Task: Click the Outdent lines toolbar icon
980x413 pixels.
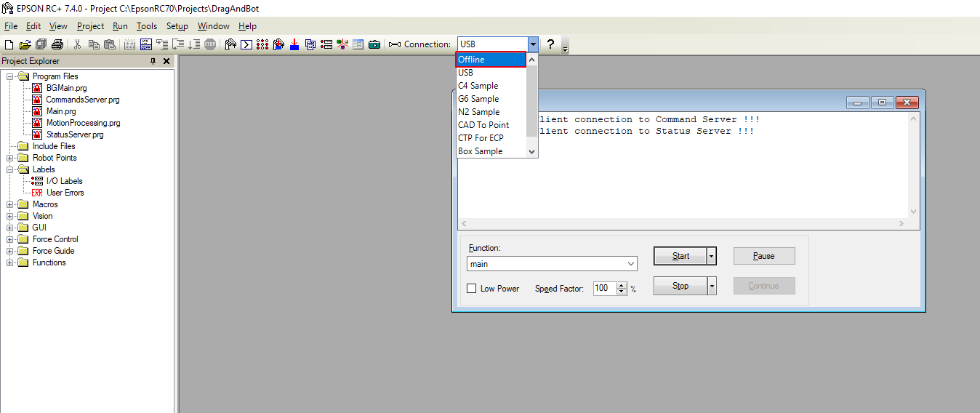Action: pos(177,44)
